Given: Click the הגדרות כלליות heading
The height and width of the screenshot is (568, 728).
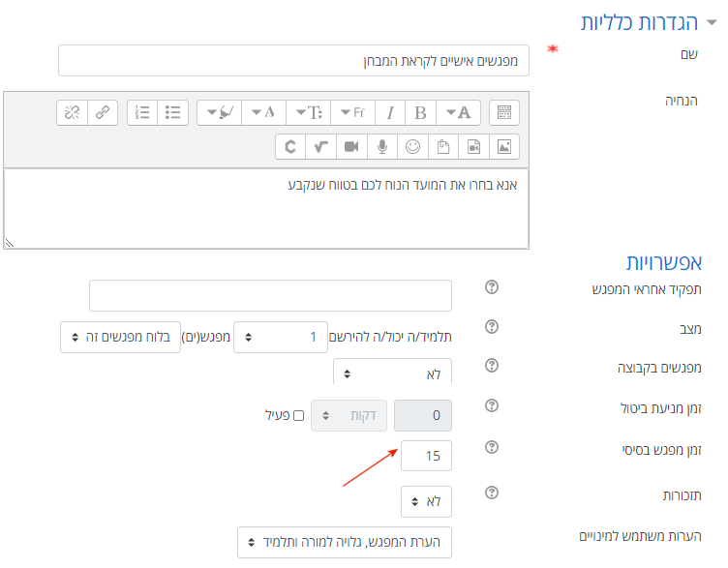Looking at the screenshot, I should (639, 22).
